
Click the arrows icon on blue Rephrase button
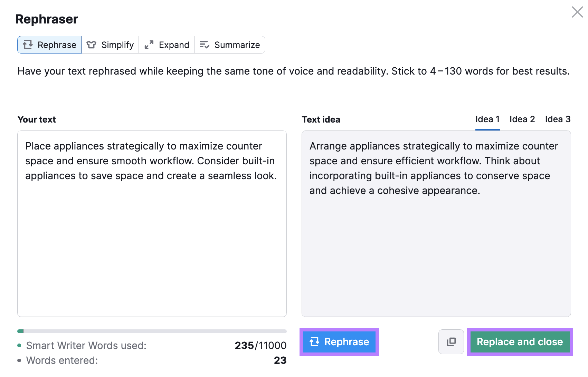(x=315, y=342)
